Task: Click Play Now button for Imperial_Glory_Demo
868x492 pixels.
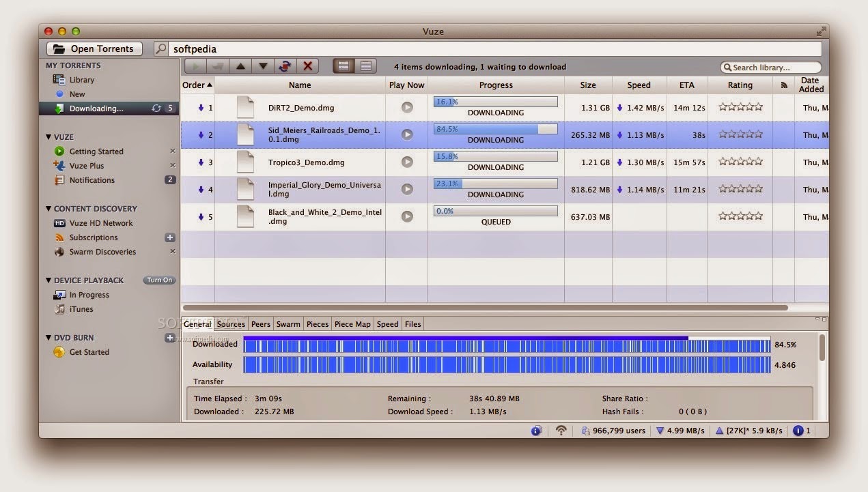Action: [407, 189]
